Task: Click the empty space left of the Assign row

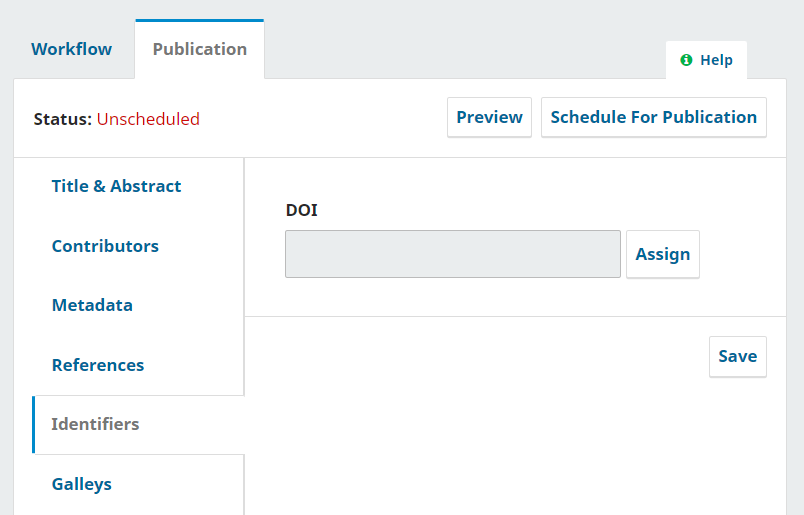Action: (x=265, y=254)
